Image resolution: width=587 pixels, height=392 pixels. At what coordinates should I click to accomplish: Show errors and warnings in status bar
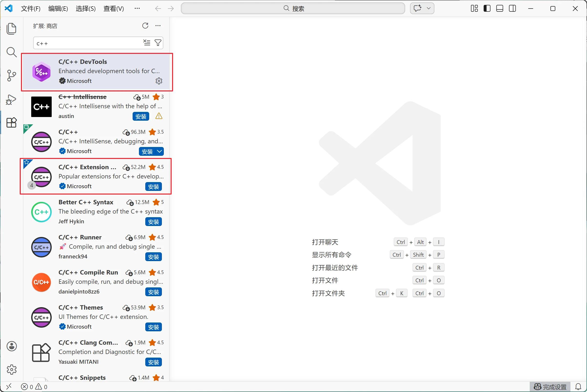pyautogui.click(x=34, y=387)
